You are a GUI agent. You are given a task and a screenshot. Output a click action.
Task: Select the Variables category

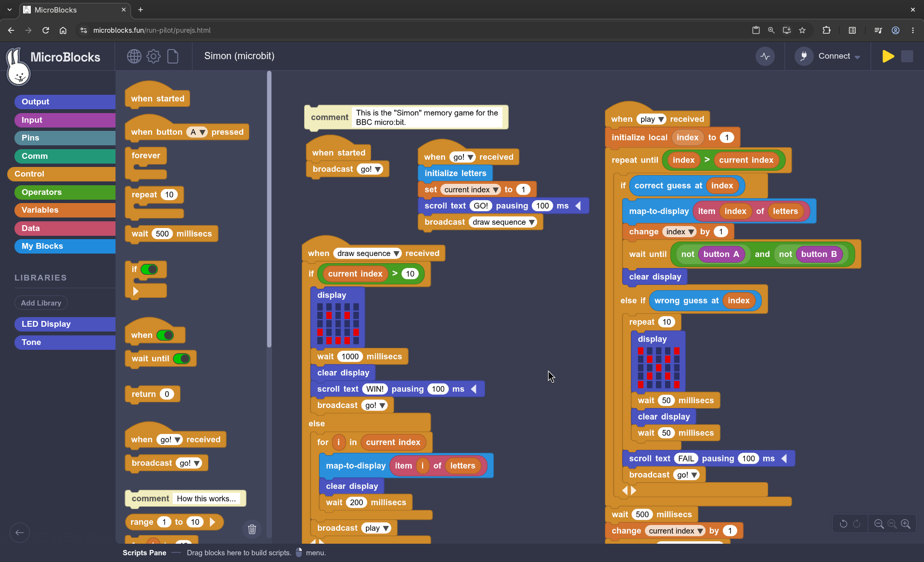click(65, 210)
